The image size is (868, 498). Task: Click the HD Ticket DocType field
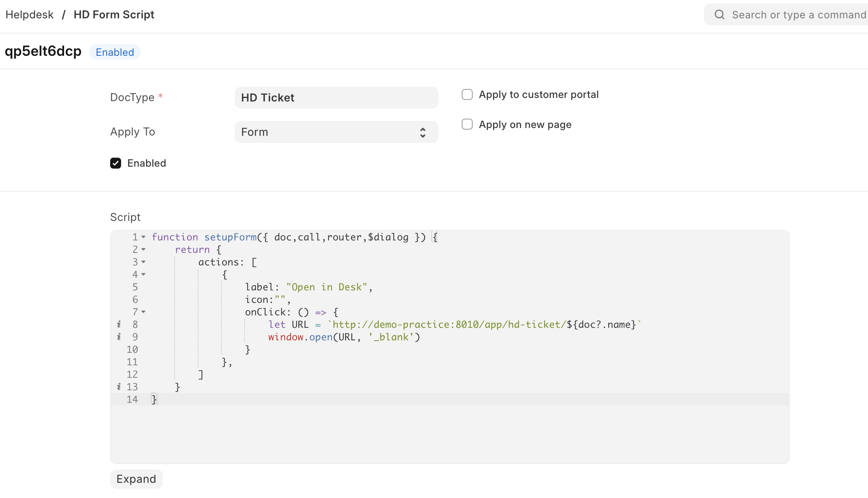click(x=336, y=98)
